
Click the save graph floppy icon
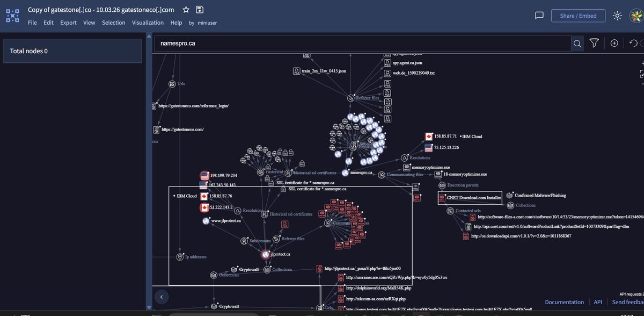200,10
